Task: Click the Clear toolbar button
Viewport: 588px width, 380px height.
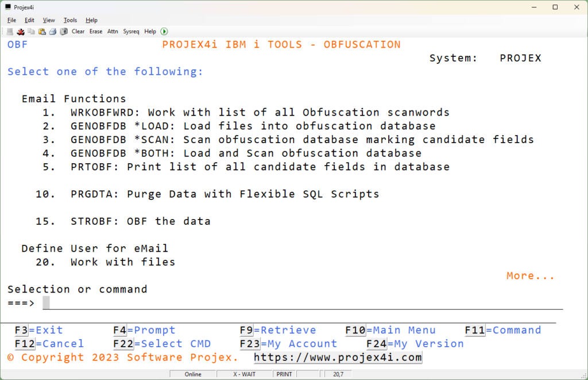Action: 78,32
